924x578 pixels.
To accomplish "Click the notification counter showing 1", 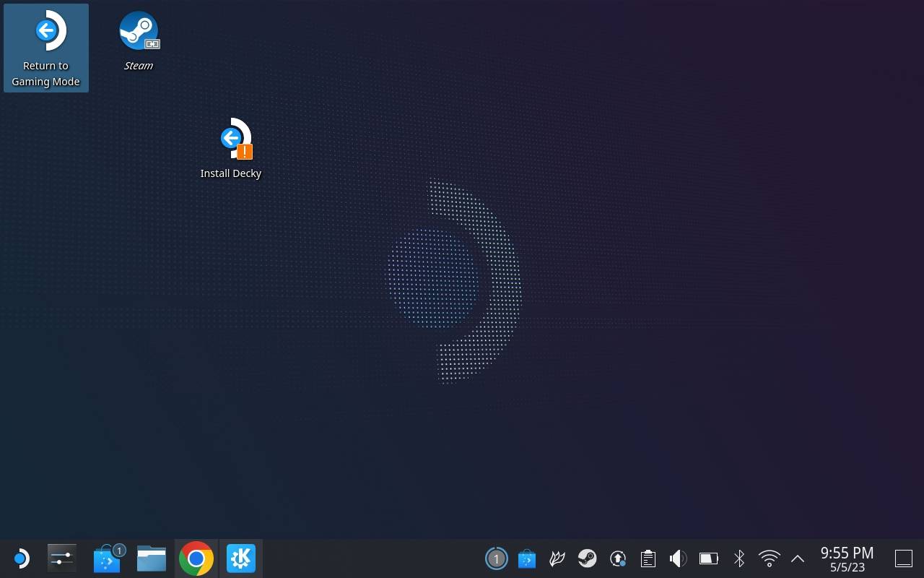I will coord(496,558).
